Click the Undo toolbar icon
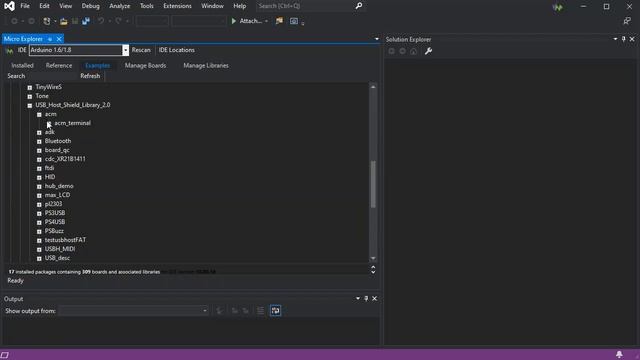This screenshot has height=360, width=640. pos(101,21)
